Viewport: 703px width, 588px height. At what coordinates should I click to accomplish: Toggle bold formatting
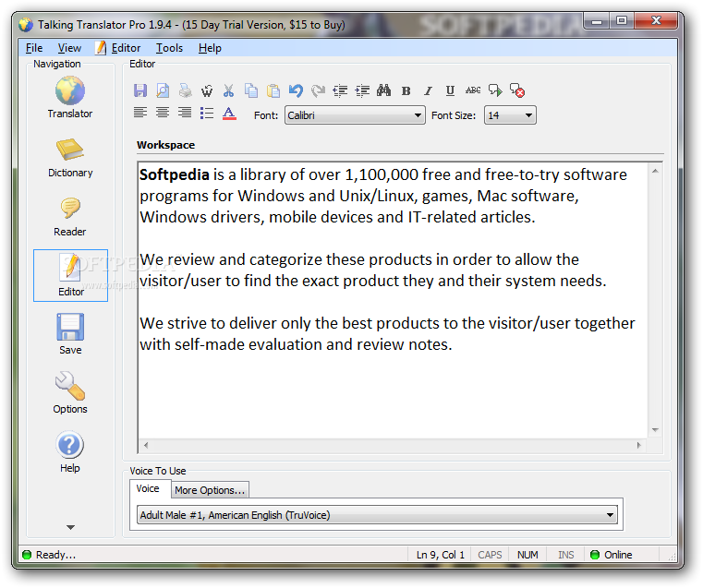406,90
